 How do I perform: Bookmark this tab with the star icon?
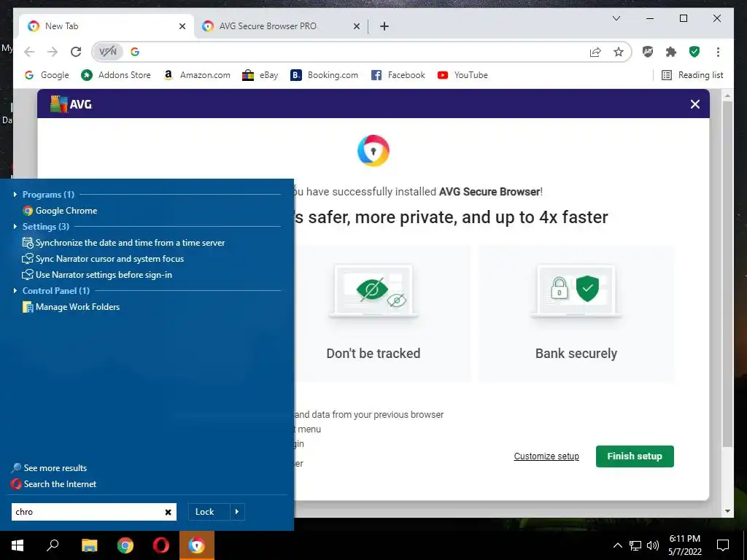(619, 52)
